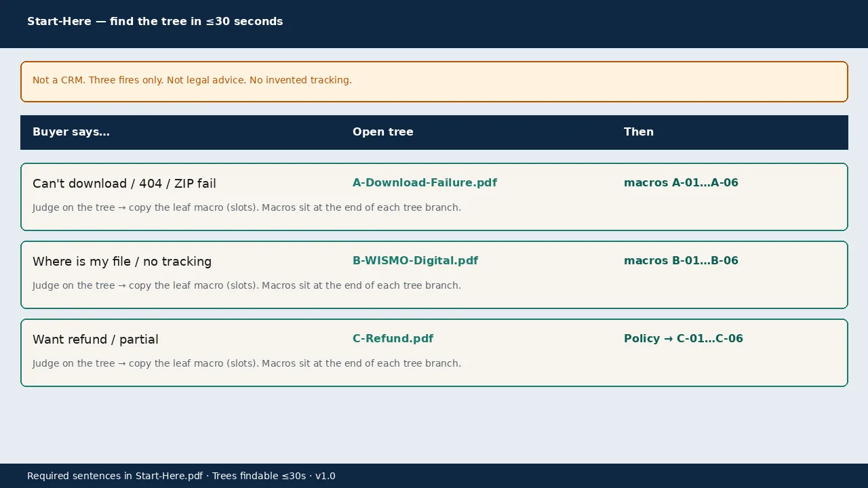Click the "Then" column header

tap(639, 132)
